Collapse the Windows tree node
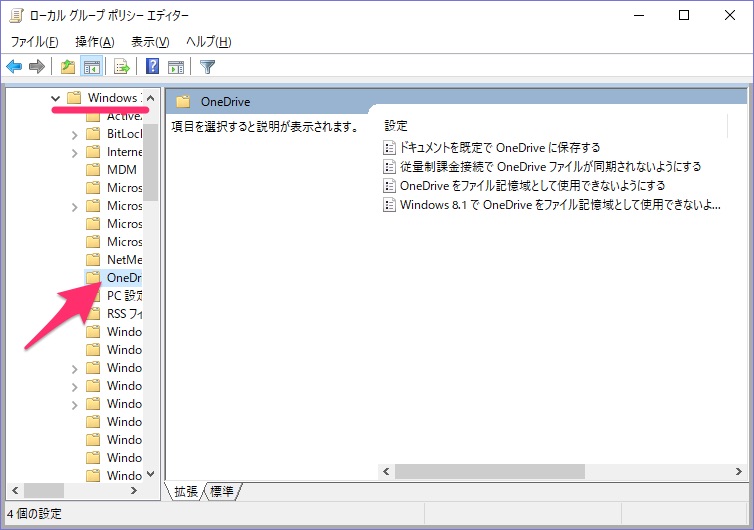 (55, 98)
